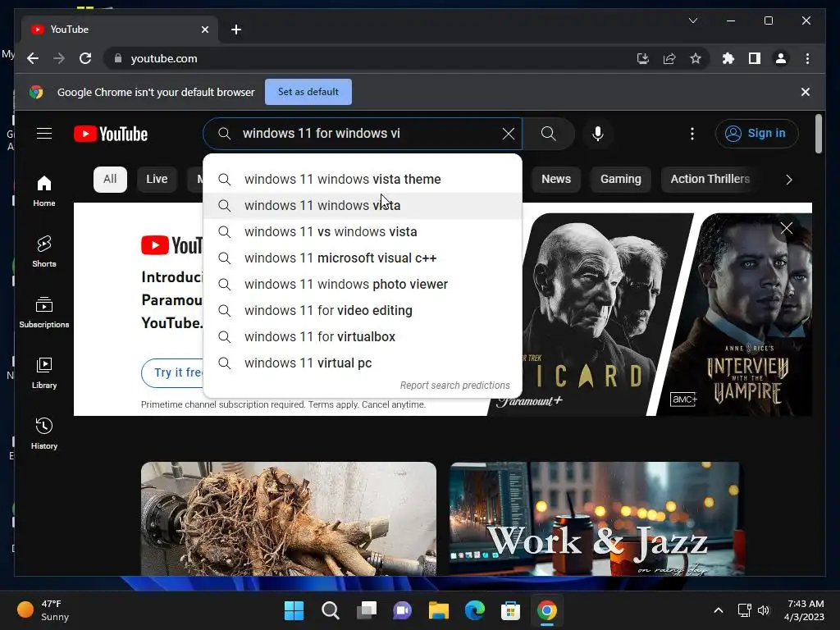Select the All filter chip
The height and width of the screenshot is (630, 840).
coord(110,179)
